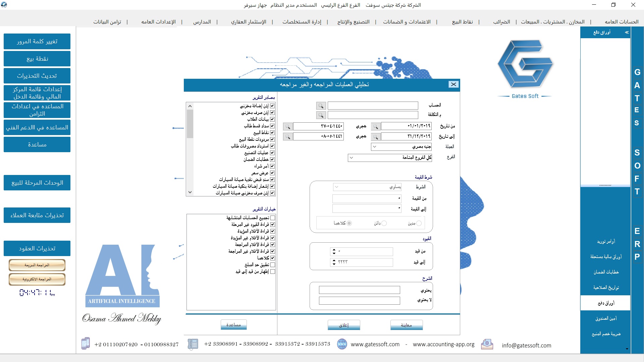Viewport: 644px width, 362px height.
Task: Click the يحتوي description field
Action: tap(360, 290)
